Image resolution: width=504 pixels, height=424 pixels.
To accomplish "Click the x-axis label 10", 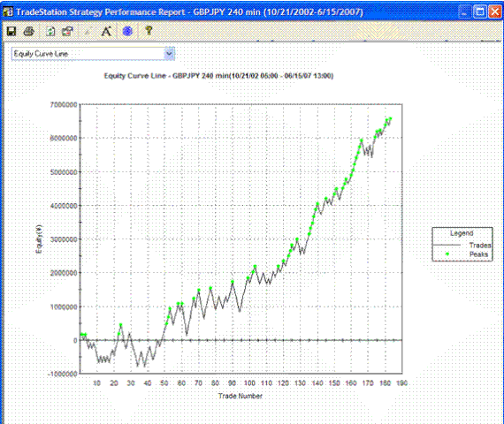I will [96, 382].
